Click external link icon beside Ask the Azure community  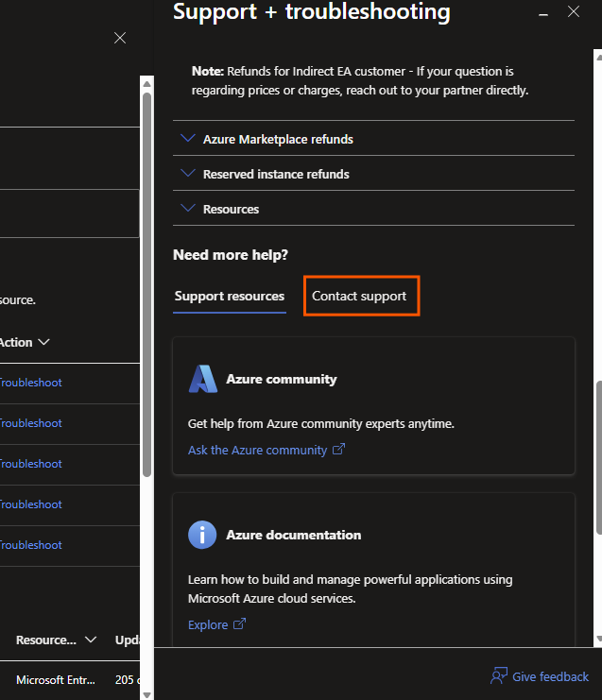[338, 449]
